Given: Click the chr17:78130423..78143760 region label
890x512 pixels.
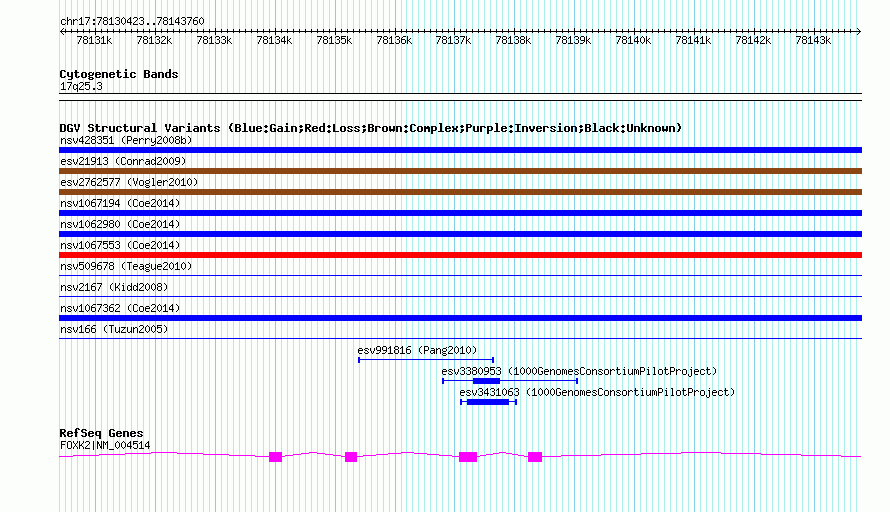Looking at the screenshot, I should [x=132, y=22].
